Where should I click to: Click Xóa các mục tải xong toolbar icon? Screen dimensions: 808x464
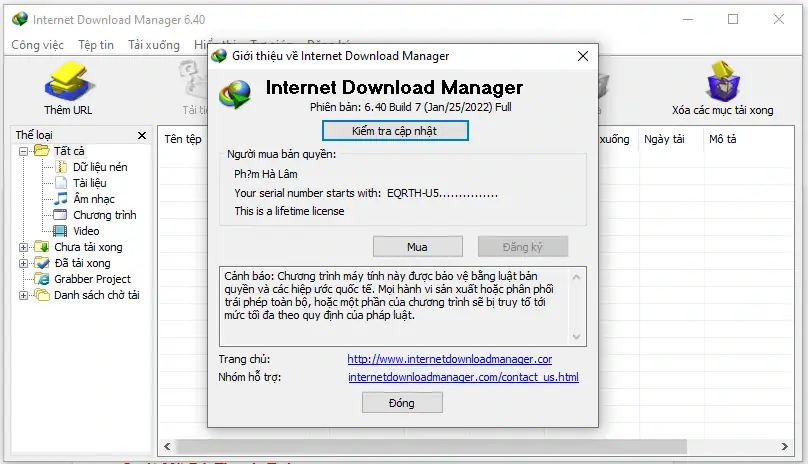click(x=723, y=81)
